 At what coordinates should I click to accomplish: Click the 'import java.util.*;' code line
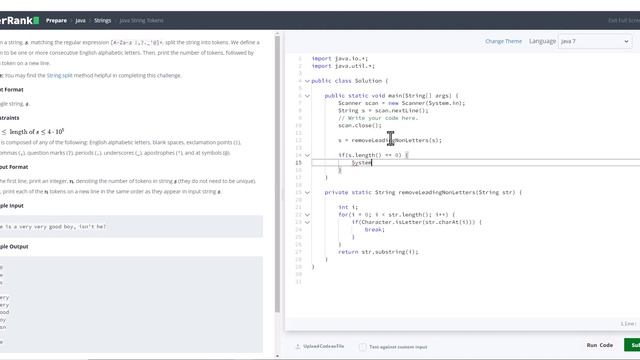tap(343, 66)
